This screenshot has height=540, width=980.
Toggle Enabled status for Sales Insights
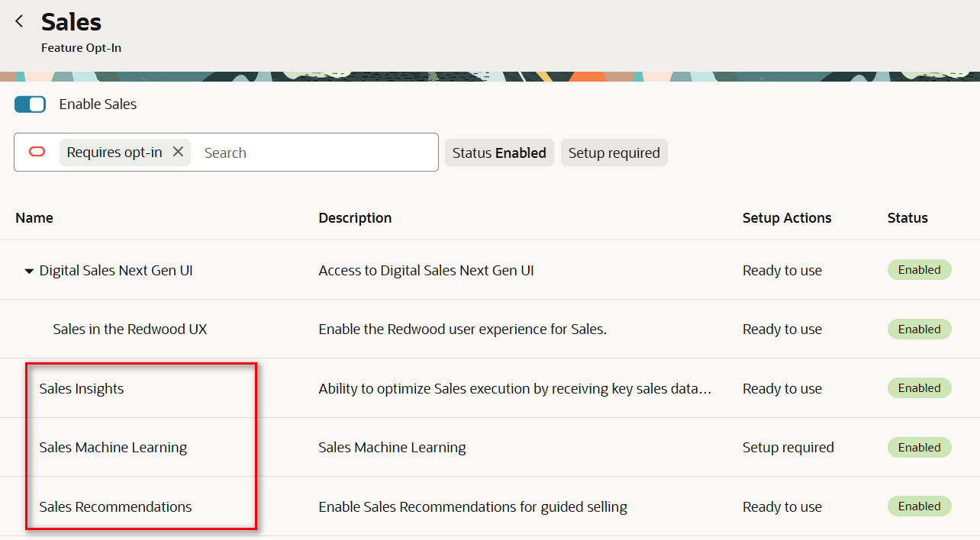coord(919,388)
